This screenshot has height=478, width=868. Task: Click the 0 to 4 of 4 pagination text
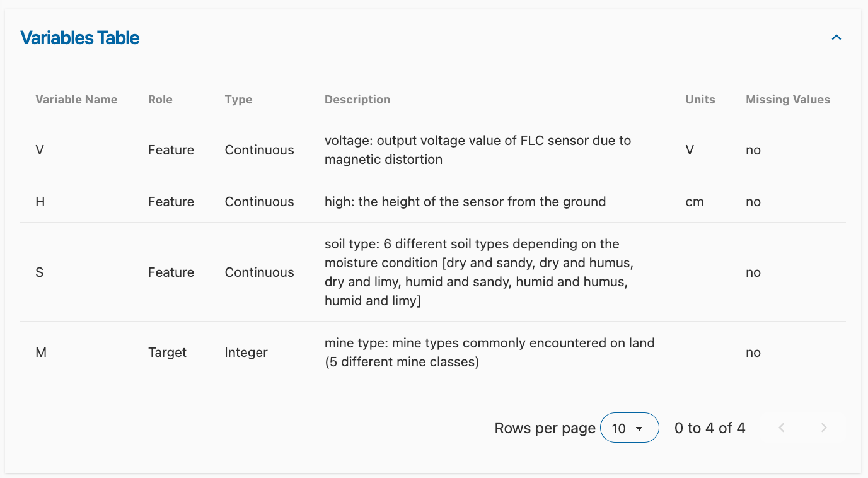pos(710,428)
